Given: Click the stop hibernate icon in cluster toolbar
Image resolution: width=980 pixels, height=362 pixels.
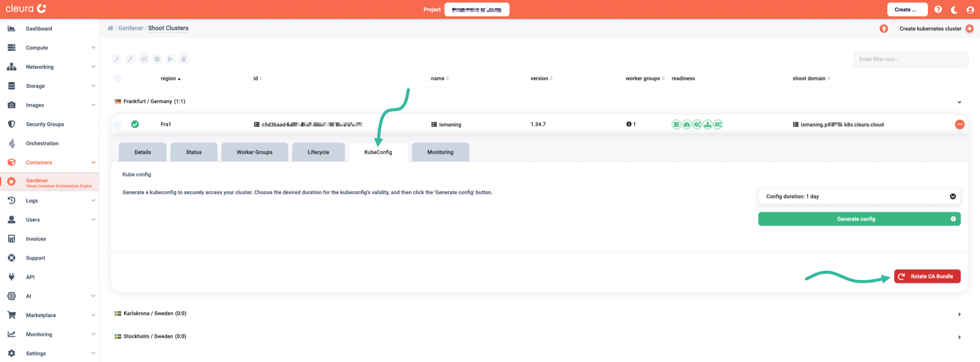Looking at the screenshot, I should [x=157, y=59].
